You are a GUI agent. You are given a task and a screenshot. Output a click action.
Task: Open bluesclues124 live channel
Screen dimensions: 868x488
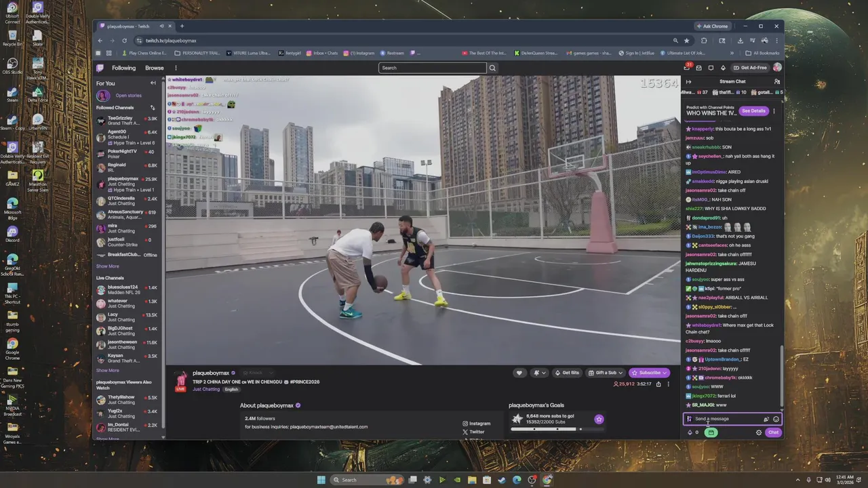pyautogui.click(x=127, y=289)
